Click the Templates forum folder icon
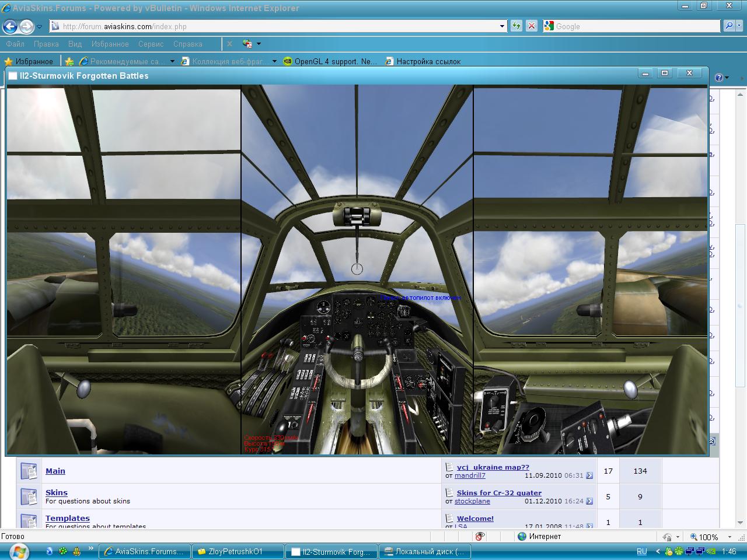Screen dimensions: 747x560 29,520
